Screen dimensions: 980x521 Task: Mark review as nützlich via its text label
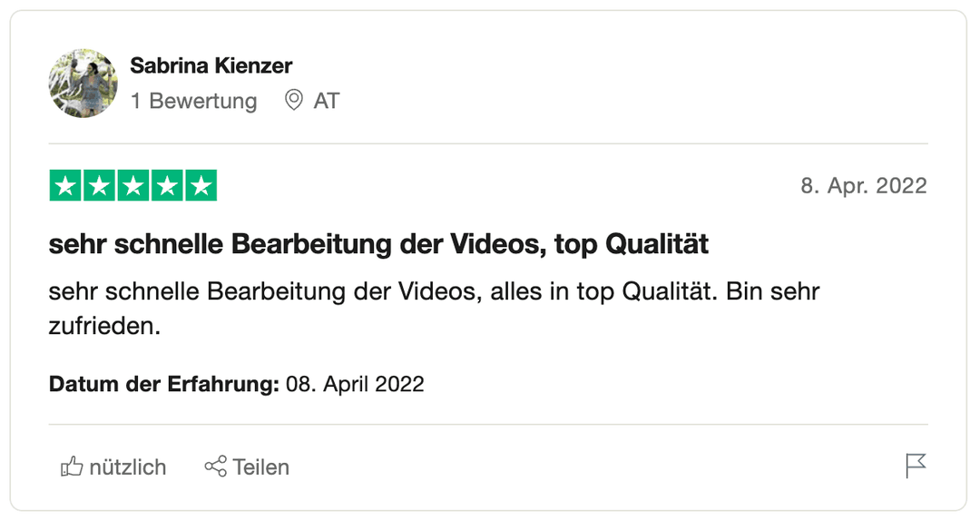click(x=128, y=467)
